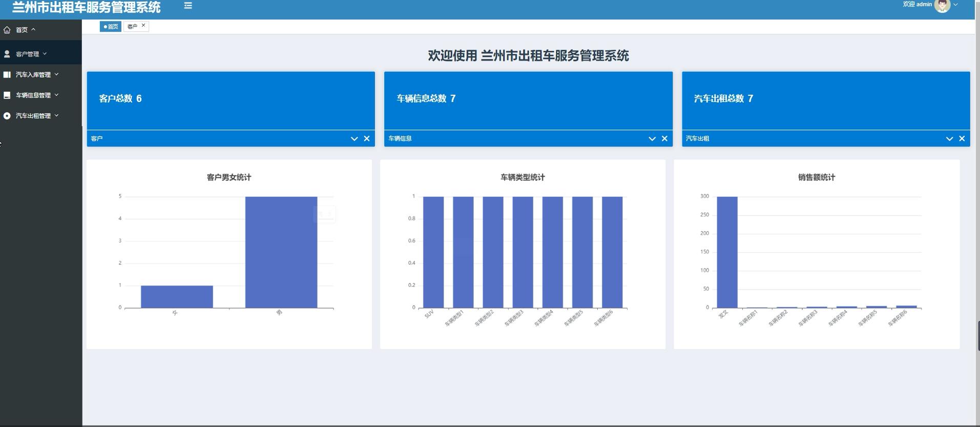Close the 汽车出租 card with X
This screenshot has height=427, width=980.
tap(962, 138)
